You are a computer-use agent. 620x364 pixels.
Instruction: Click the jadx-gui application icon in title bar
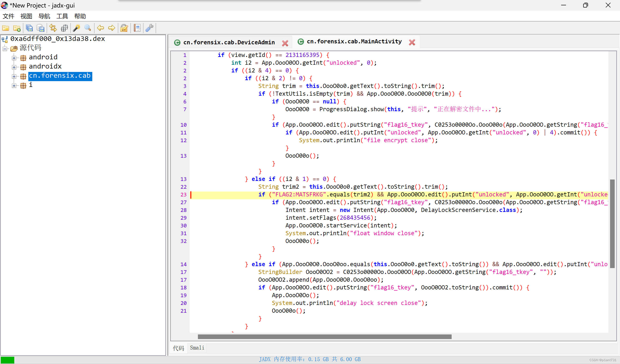[4, 5]
